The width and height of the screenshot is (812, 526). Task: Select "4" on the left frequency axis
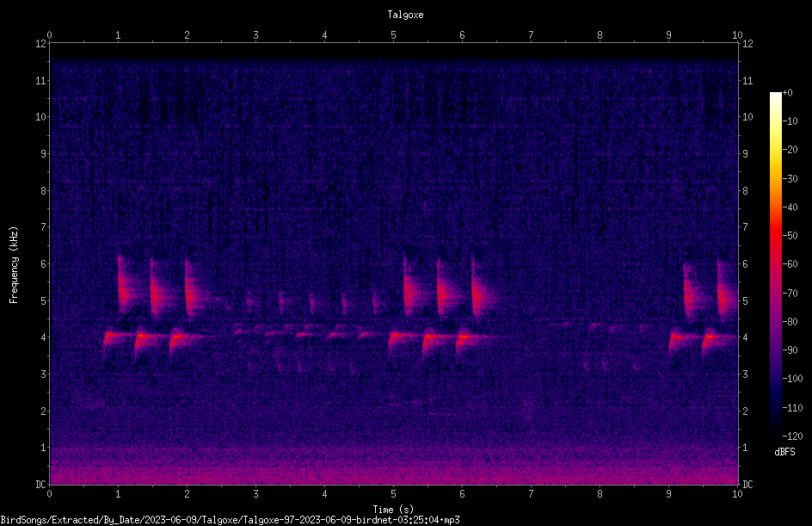[44, 337]
